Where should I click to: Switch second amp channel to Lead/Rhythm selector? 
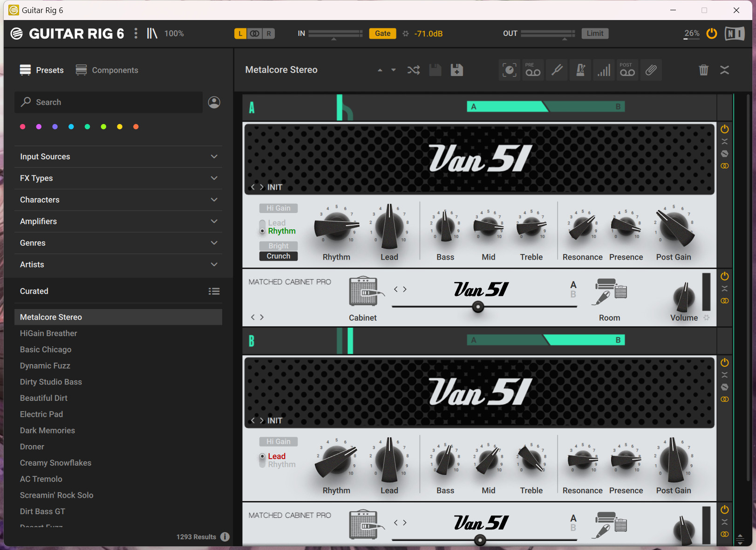tap(263, 460)
